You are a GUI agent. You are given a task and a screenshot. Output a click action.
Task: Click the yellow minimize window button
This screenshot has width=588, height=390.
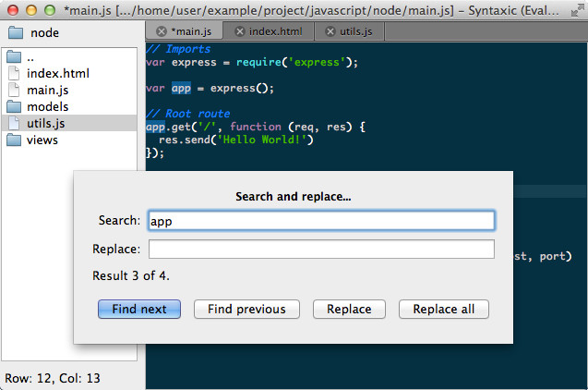[31, 10]
